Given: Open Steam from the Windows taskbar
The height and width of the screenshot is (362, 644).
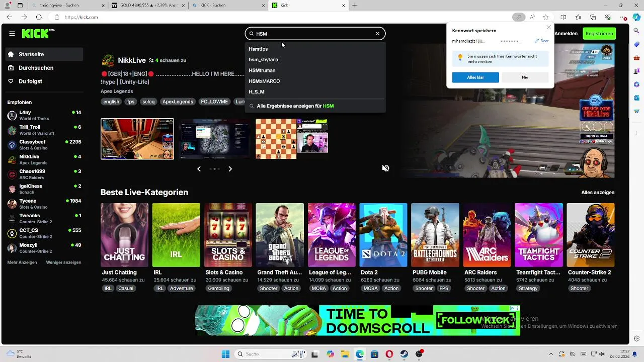Looking at the screenshot, I should click(x=404, y=354).
